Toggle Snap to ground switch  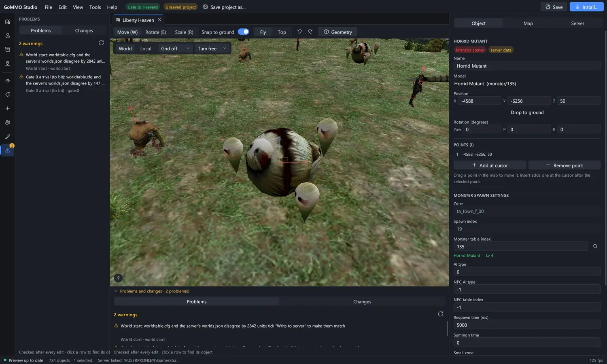pyautogui.click(x=243, y=32)
